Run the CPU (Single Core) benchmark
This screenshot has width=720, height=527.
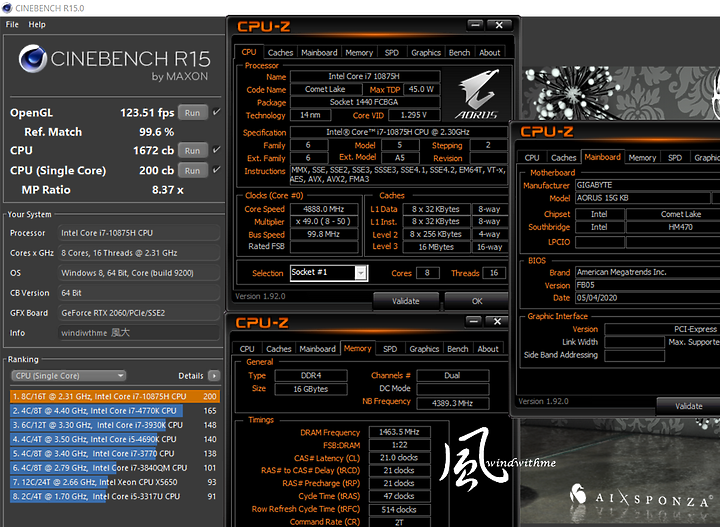click(x=192, y=171)
